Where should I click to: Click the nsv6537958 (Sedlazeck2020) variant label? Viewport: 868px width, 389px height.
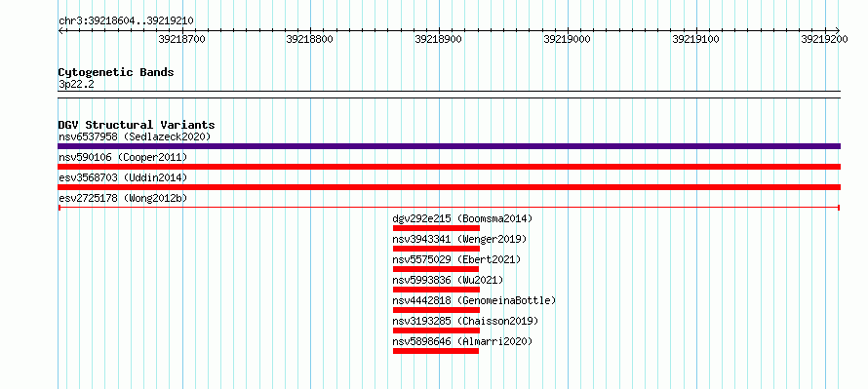(135, 136)
